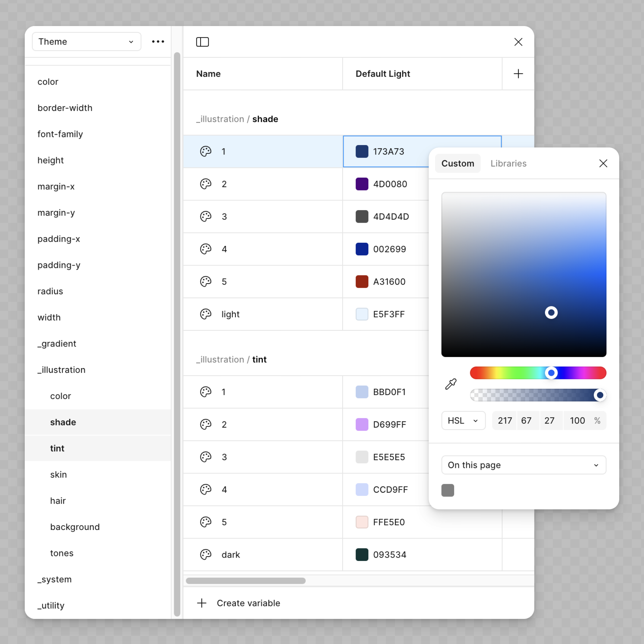
Task: Click the hue value field 217
Action: tap(504, 420)
